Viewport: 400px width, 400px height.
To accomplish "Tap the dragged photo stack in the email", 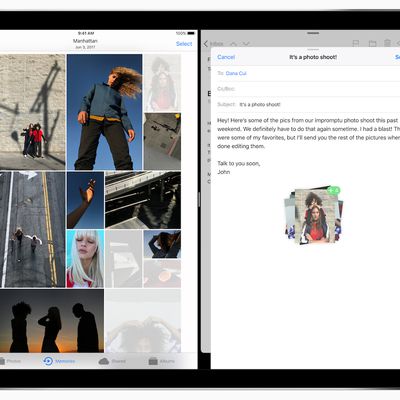I will pyautogui.click(x=313, y=216).
